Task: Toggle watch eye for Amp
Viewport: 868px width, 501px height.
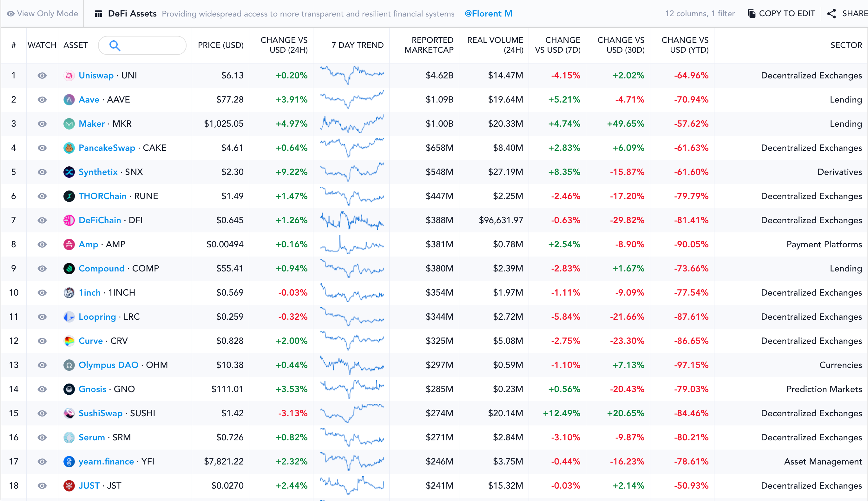Action: coord(42,244)
